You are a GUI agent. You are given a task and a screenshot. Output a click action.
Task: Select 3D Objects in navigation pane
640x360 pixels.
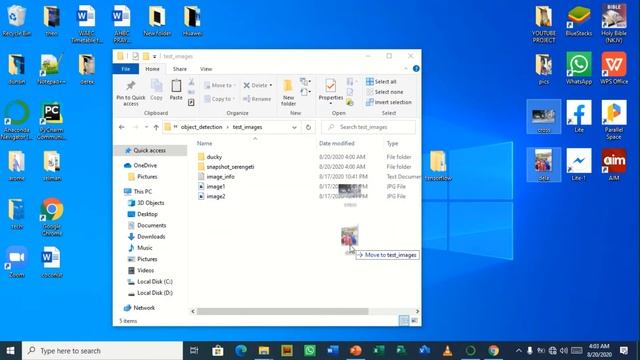tap(150, 203)
